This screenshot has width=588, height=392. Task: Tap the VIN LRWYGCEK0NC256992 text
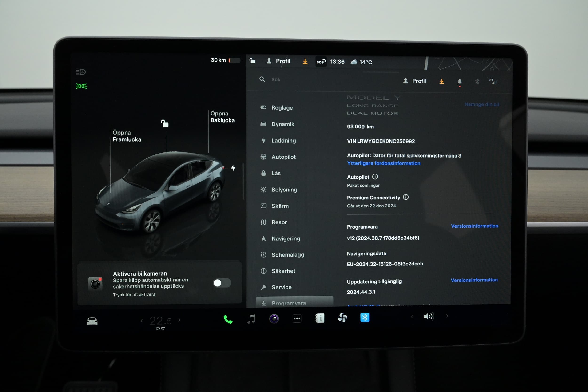tap(381, 141)
